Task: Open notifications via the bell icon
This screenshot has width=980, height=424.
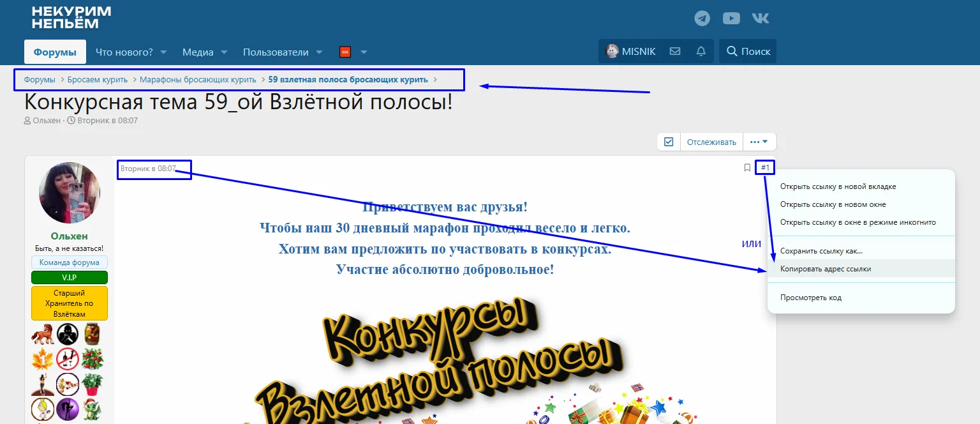Action: tap(700, 51)
